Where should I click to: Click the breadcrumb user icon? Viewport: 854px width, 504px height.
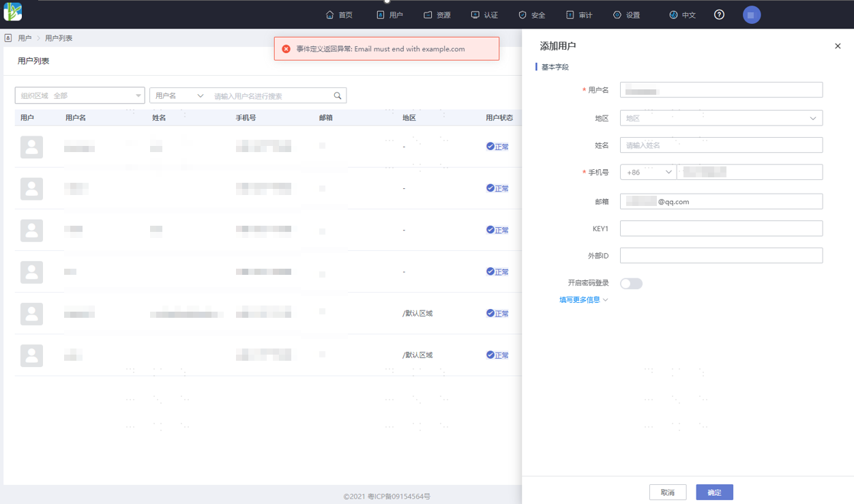[8, 38]
